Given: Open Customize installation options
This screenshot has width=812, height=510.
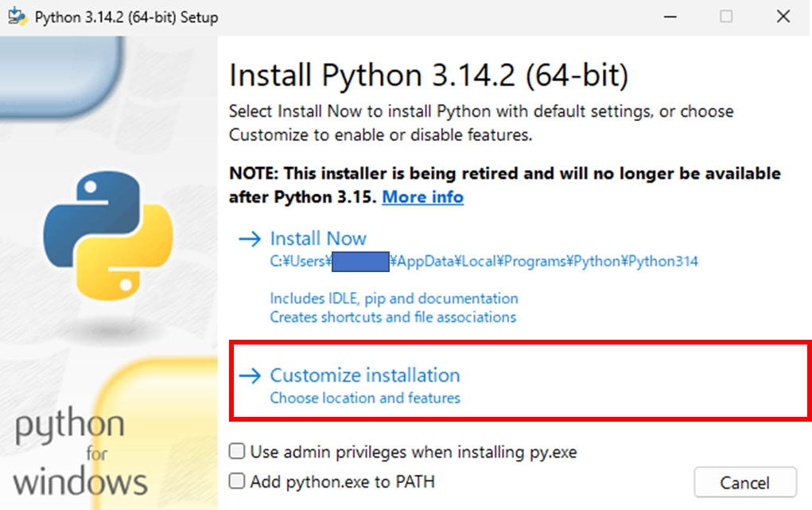Looking at the screenshot, I should (365, 375).
